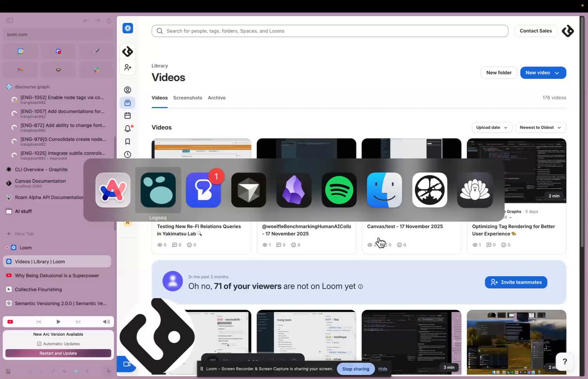Open the Upload date filter dropdown
Image resolution: width=588 pixels, height=379 pixels.
click(x=492, y=128)
